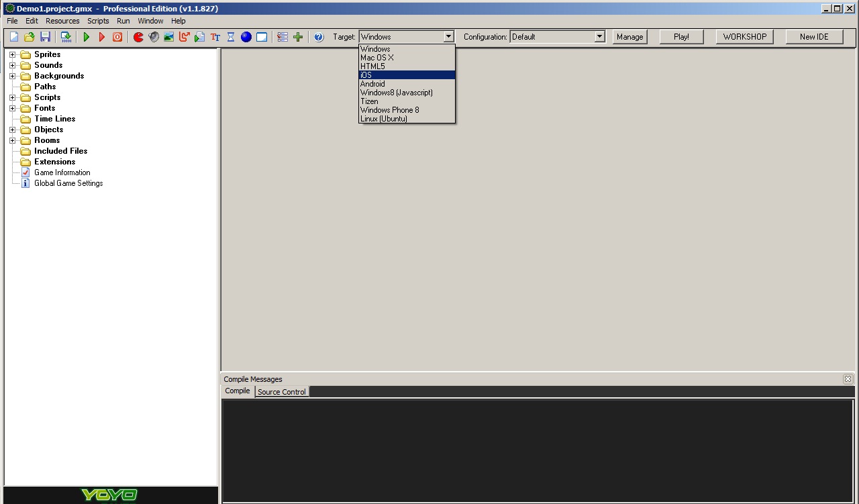859x504 pixels.
Task: Pick HTML5 as the target platform
Action: coord(407,66)
